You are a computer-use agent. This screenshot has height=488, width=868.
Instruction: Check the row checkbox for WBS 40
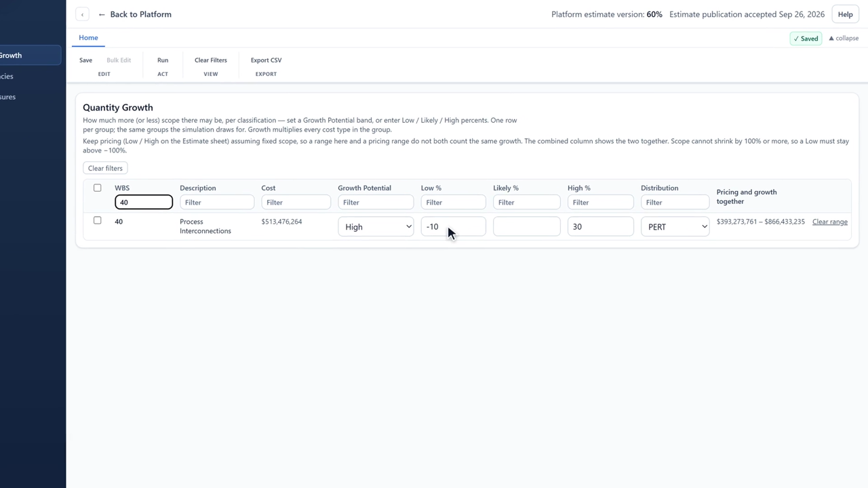tap(97, 220)
